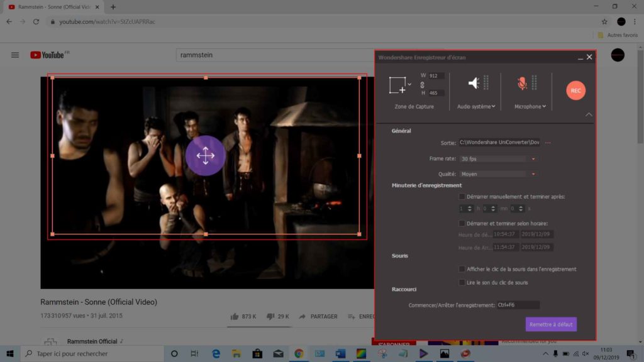Click the Ctrl+F6 shortcut field
The width and height of the screenshot is (644, 362).
click(x=518, y=305)
